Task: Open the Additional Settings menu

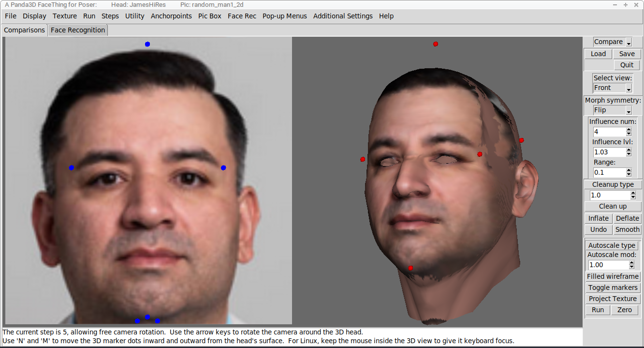Action: pos(343,16)
